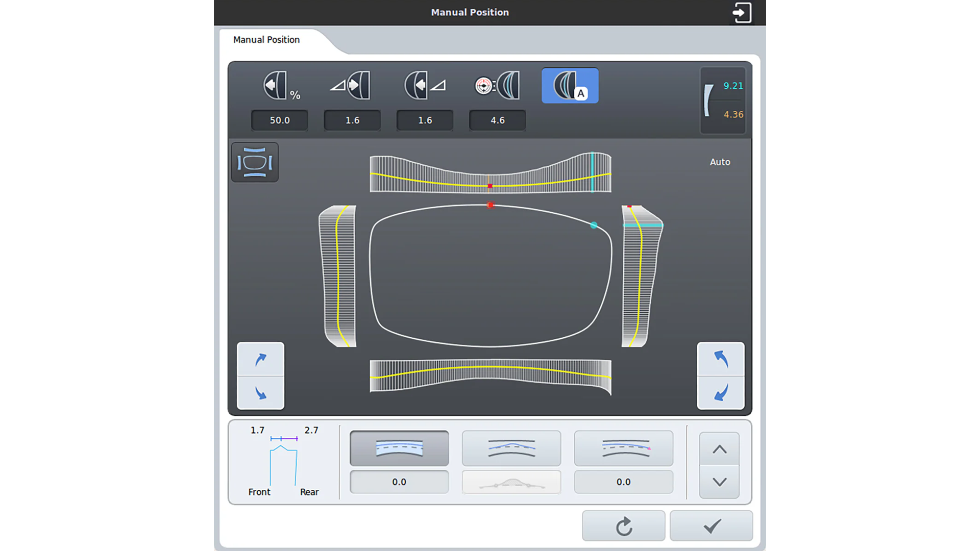Rotate with the lower-left curved arrow
980x551 pixels.
(x=260, y=393)
